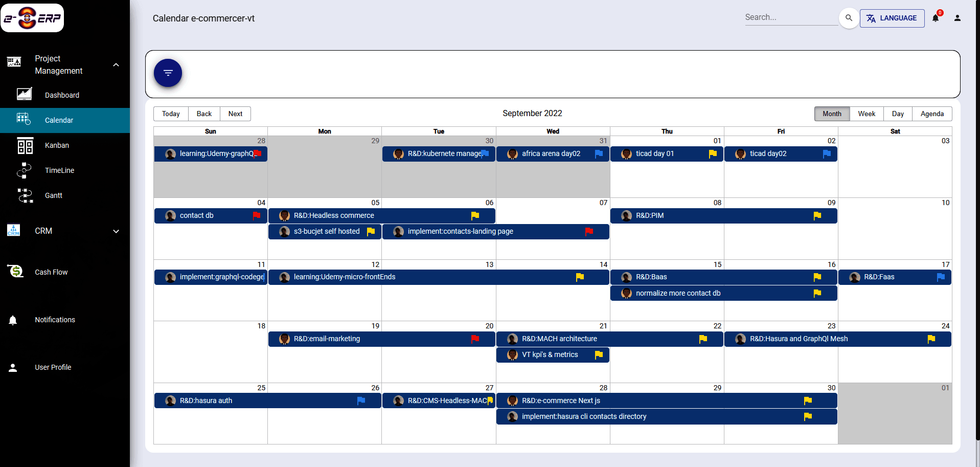980x467 pixels.
Task: Expand the CRM section
Action: pos(116,231)
